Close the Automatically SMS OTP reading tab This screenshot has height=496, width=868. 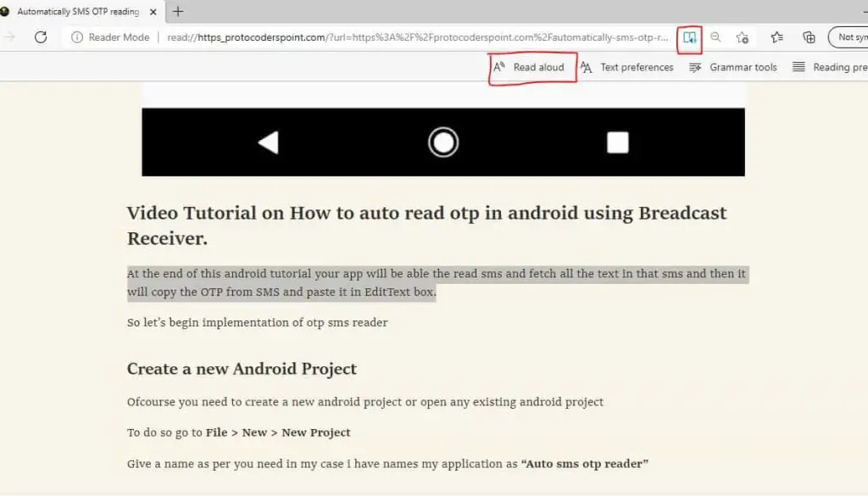coord(153,12)
